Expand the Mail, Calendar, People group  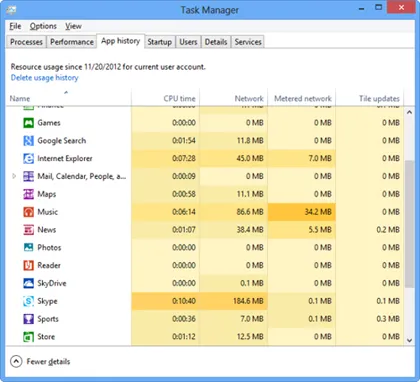(14, 176)
